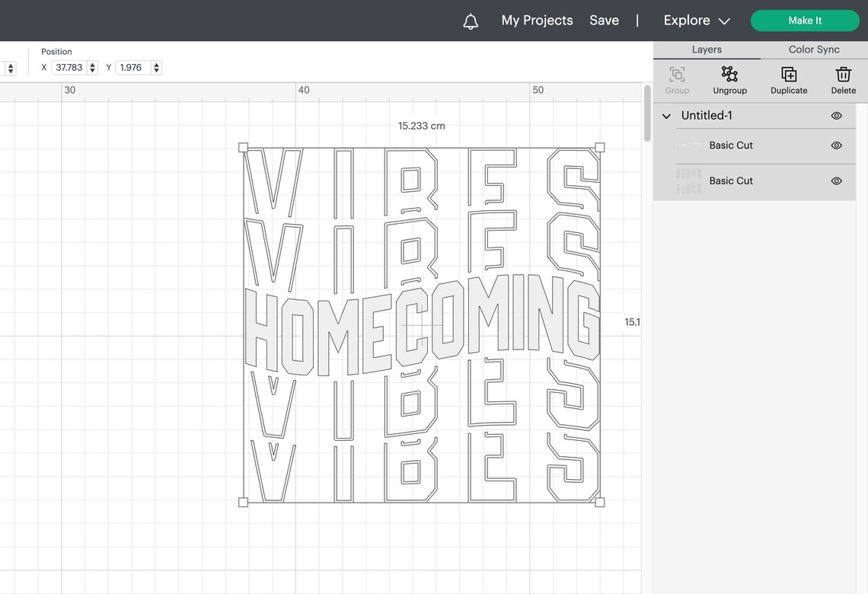Viewport: 868px width, 594px height.
Task: Click Save in the top bar
Action: (604, 21)
